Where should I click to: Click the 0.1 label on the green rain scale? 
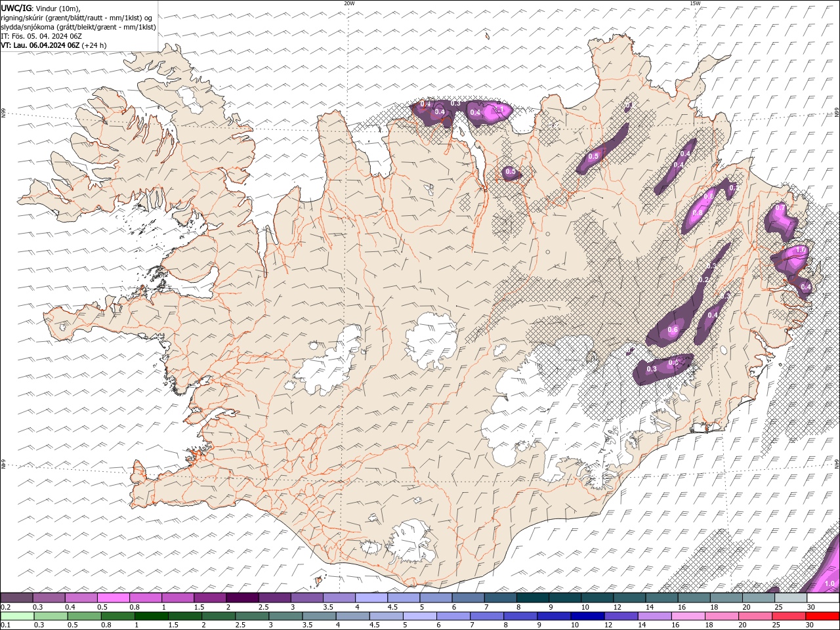pos(5,625)
